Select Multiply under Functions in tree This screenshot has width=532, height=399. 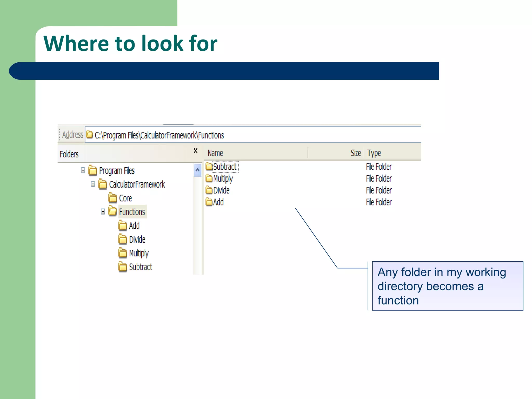tap(139, 253)
